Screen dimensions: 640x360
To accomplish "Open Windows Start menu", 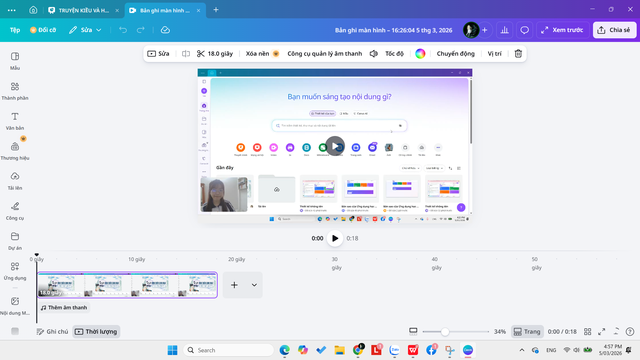I will point(173,350).
